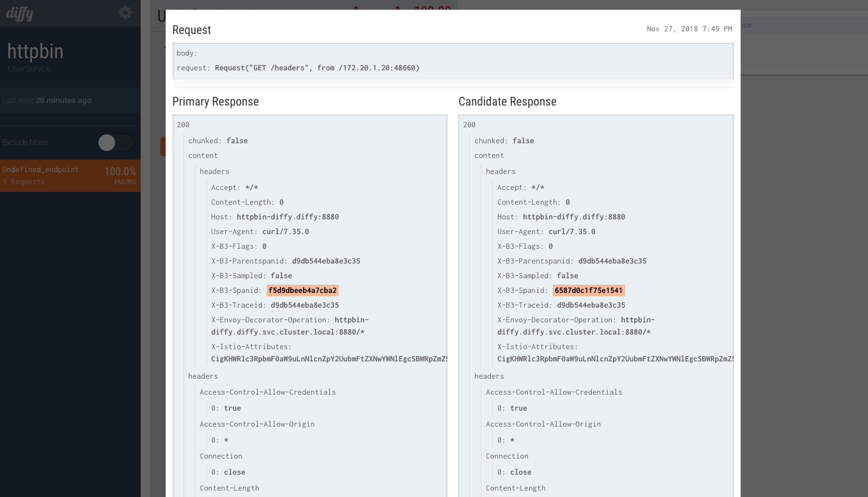The image size is (868, 497).
Task: Click the X-B3-Traceid line in Candidate Response
Action: pyautogui.click(x=561, y=305)
